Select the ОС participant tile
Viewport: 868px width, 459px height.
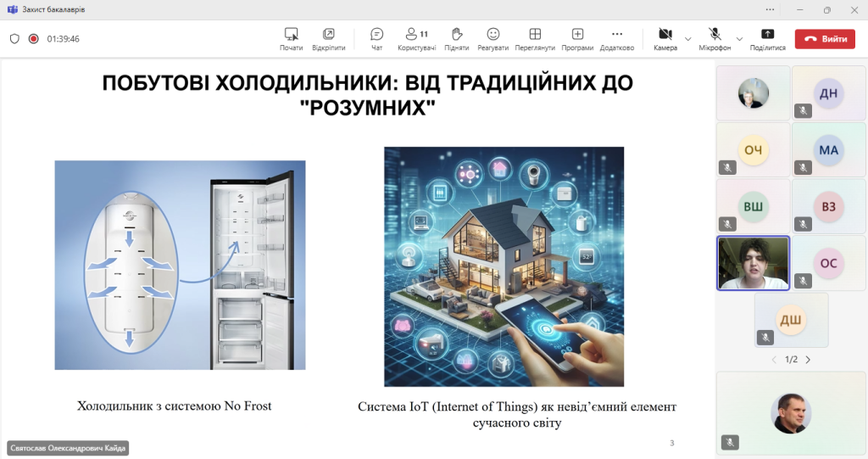(829, 263)
